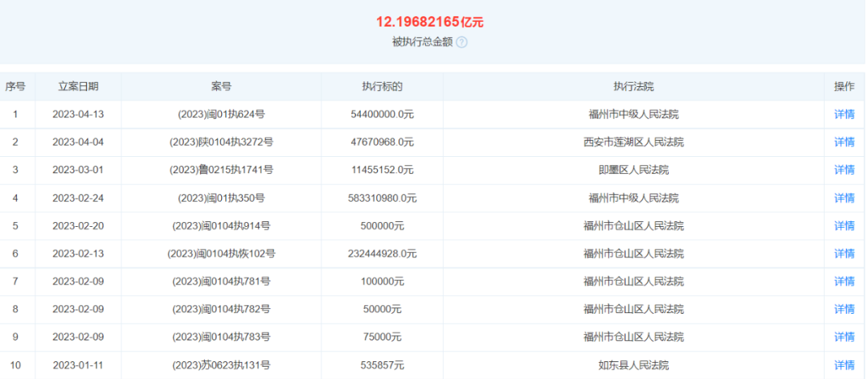Viewport: 868px width, 379px height.
Task: Open 详情 for case (2023)闽01执624号
Action: [844, 115]
